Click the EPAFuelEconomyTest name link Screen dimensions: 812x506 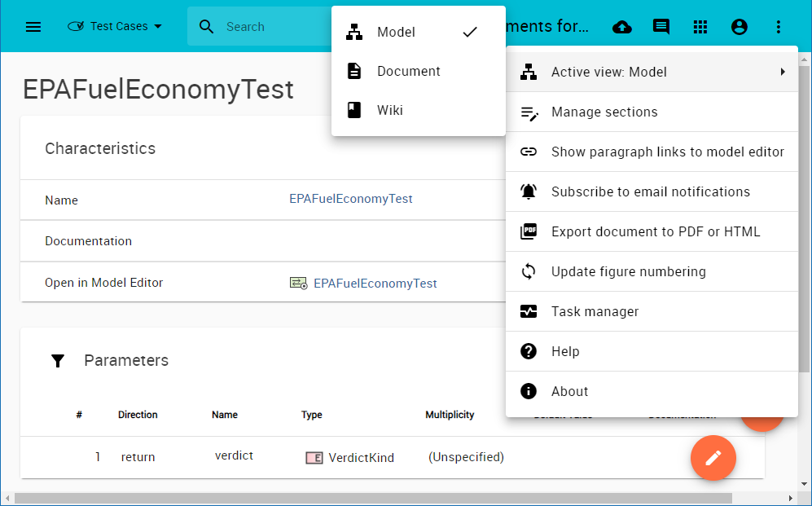click(x=350, y=199)
